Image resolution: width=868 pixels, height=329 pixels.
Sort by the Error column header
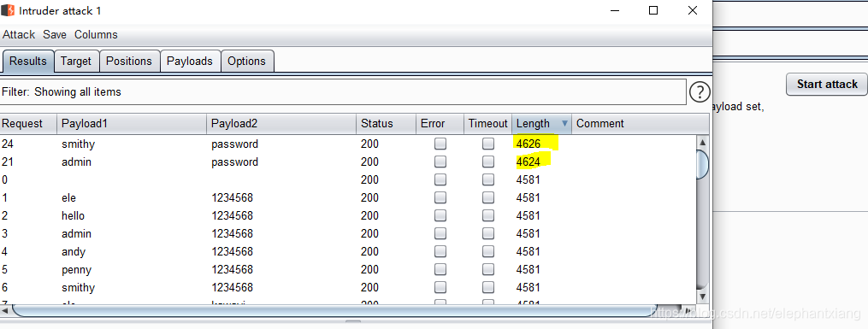[x=440, y=123]
